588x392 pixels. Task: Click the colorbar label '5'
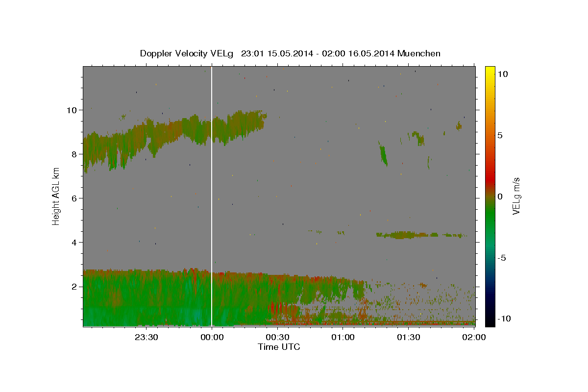click(500, 135)
